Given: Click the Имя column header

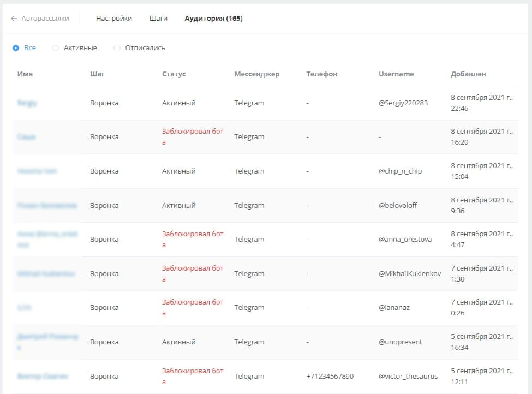Looking at the screenshot, I should pyautogui.click(x=25, y=74).
